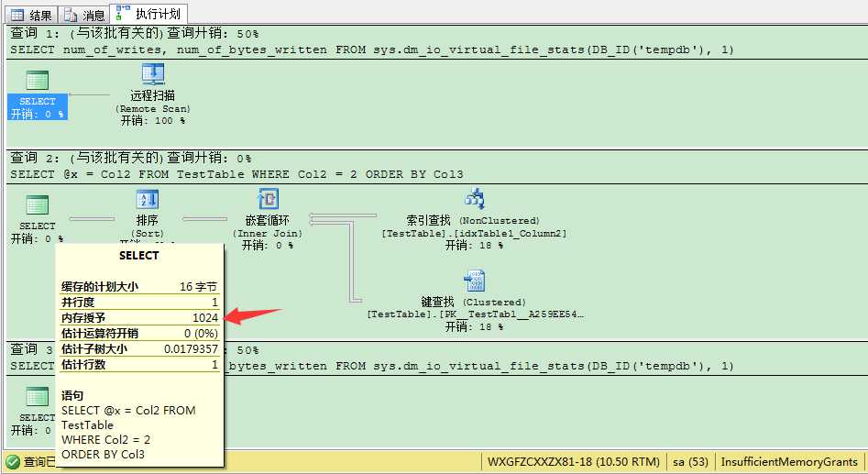Click the 估计子树大小 0.0179357 row
The width and height of the screenshot is (868, 474).
[x=139, y=348]
